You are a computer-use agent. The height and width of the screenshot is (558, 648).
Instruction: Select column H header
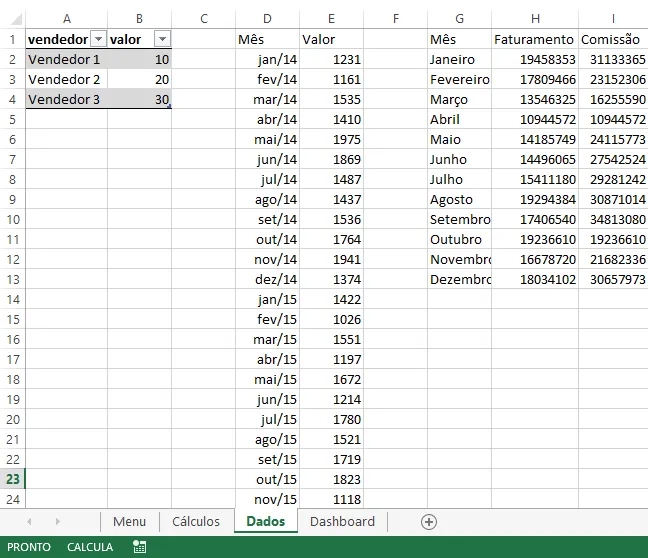point(535,19)
